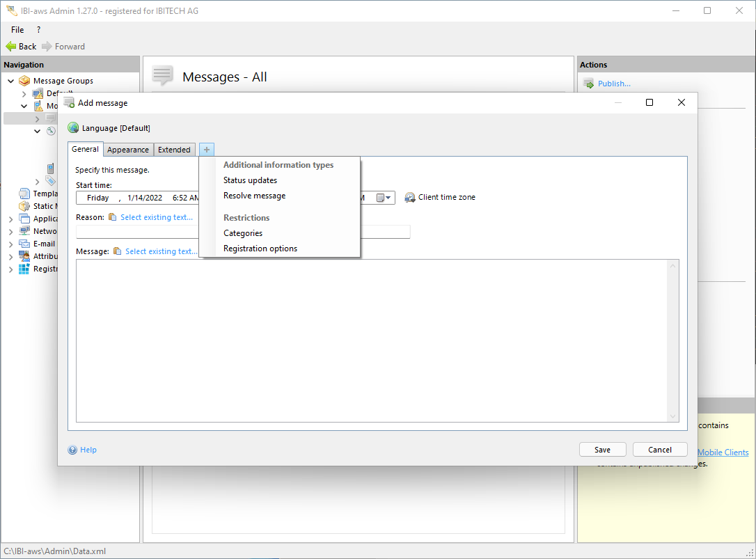Collapse the Message Groups tree node
Viewport: 756px width, 559px height.
[11, 81]
